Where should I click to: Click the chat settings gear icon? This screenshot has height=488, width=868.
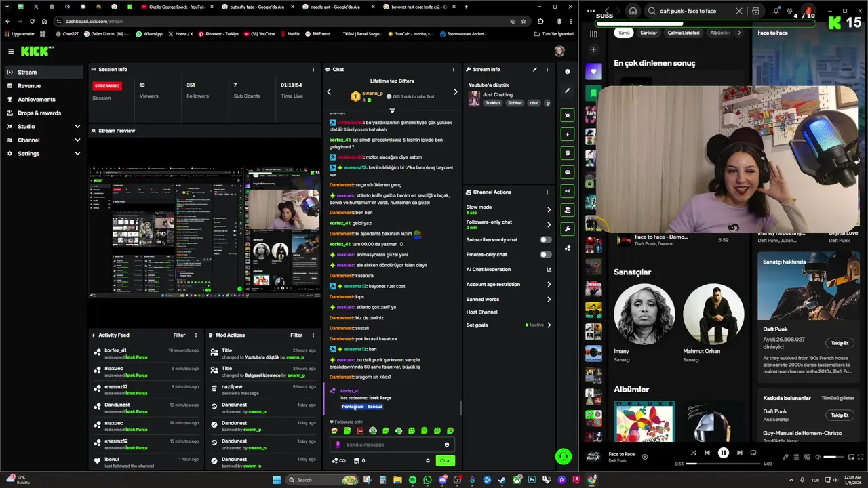click(427, 460)
